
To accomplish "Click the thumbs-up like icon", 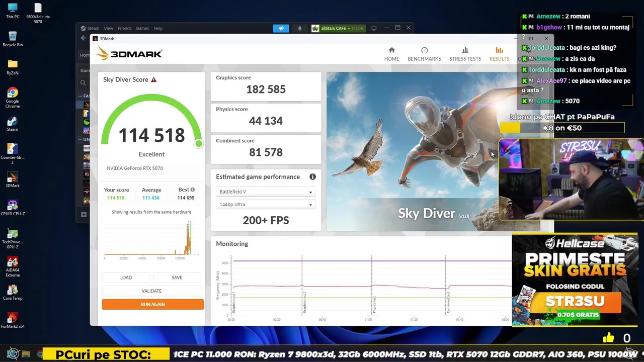I will point(608,338).
